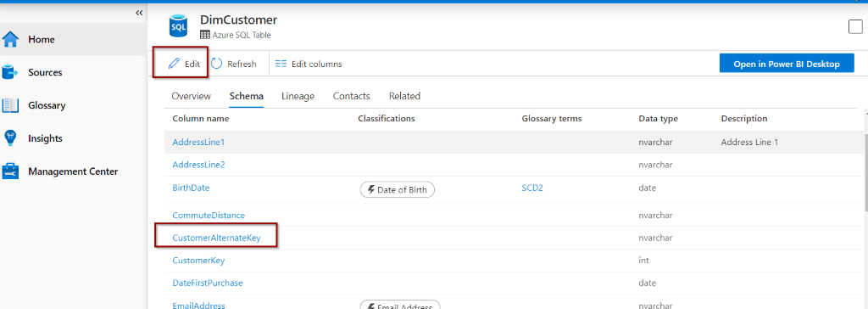Open the CustomerKey column link
The image size is (868, 309).
pyautogui.click(x=198, y=260)
